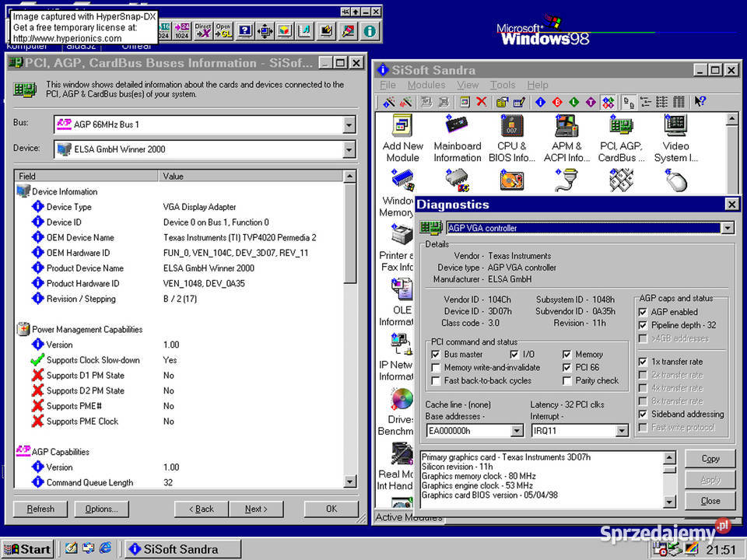Click the red X delete icon in Sandra toolbar
The image size is (747, 560).
point(482,101)
